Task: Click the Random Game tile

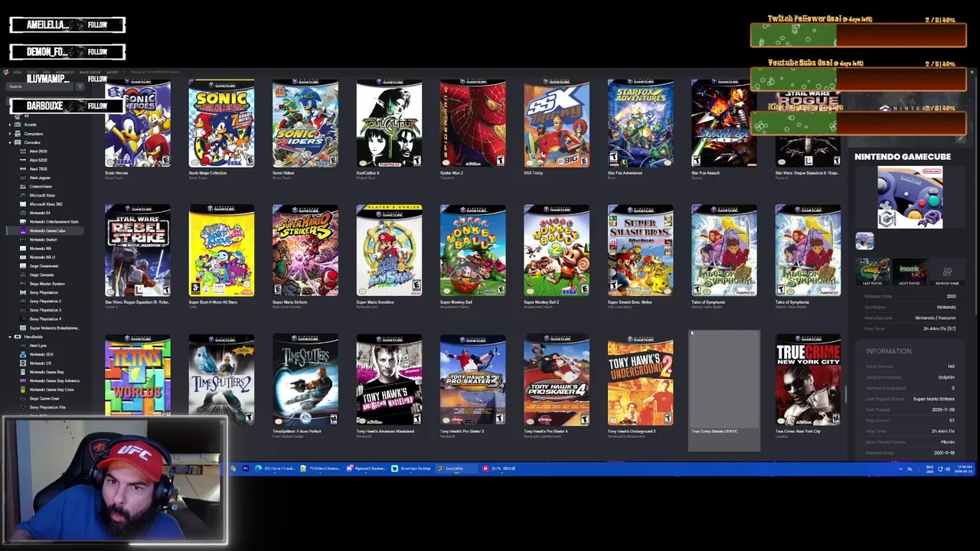Action: click(947, 272)
